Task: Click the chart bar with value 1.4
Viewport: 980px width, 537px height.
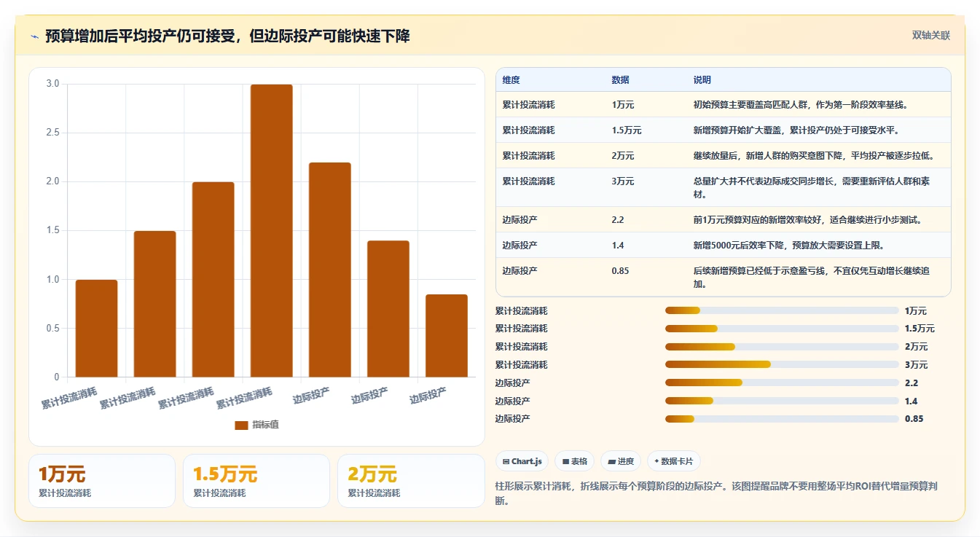Action: tap(388, 308)
